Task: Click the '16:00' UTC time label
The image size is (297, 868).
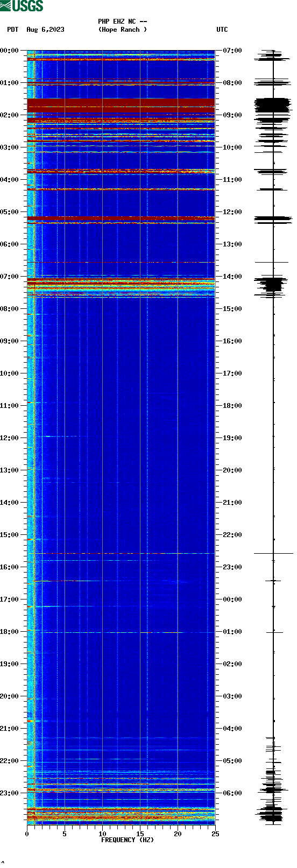Action: point(232,341)
